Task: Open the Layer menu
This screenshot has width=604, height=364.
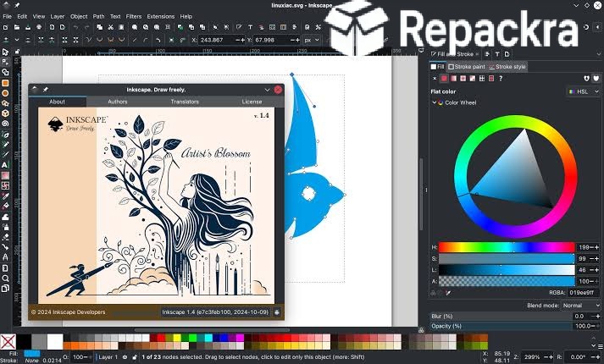Action: coord(58,17)
